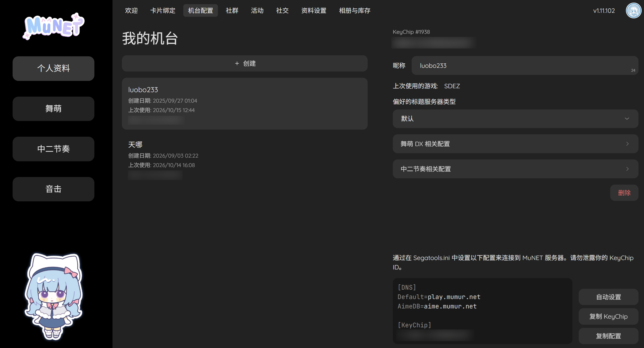The width and height of the screenshot is (644, 348).
Task: Click the 我的机台 page heading
Action: [x=150, y=38]
